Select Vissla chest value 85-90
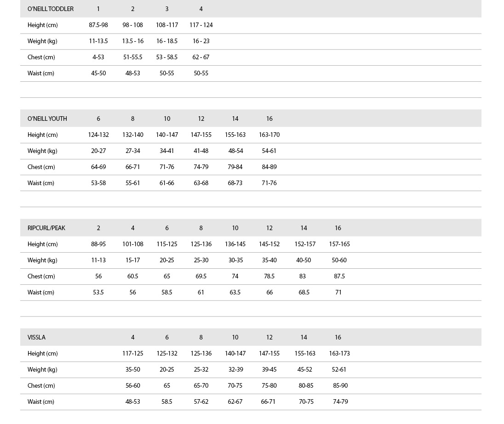 point(340,385)
